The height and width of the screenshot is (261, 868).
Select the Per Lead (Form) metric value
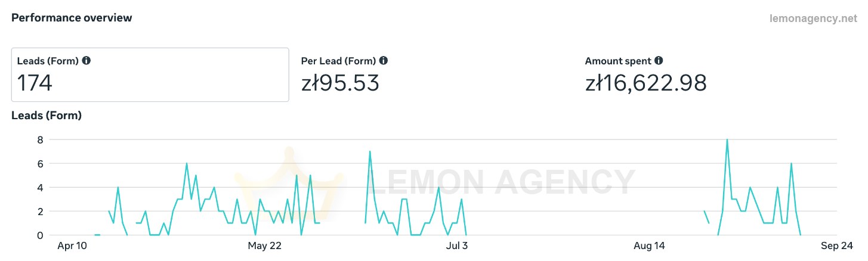[341, 83]
